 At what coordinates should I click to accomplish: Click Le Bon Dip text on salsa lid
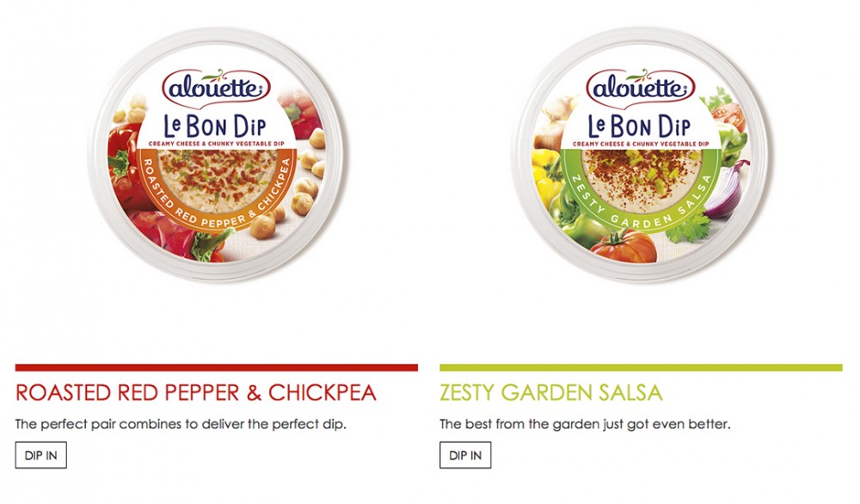(x=640, y=126)
